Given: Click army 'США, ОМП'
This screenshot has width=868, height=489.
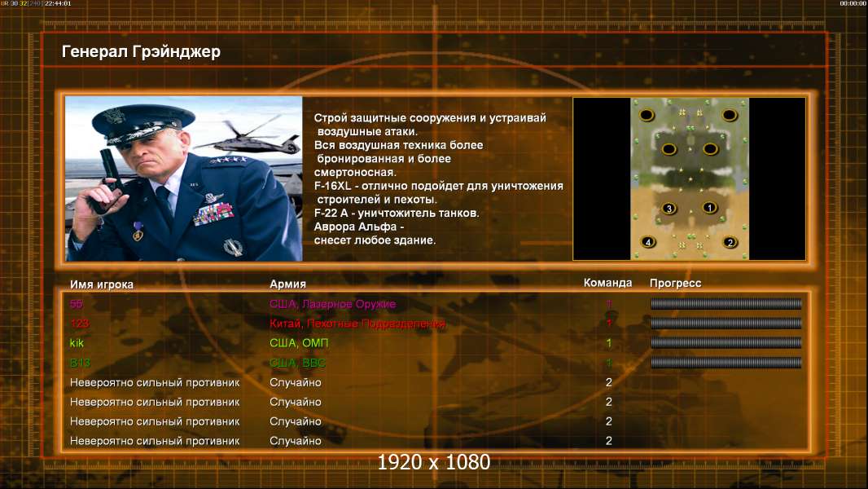Looking at the screenshot, I should [x=299, y=343].
